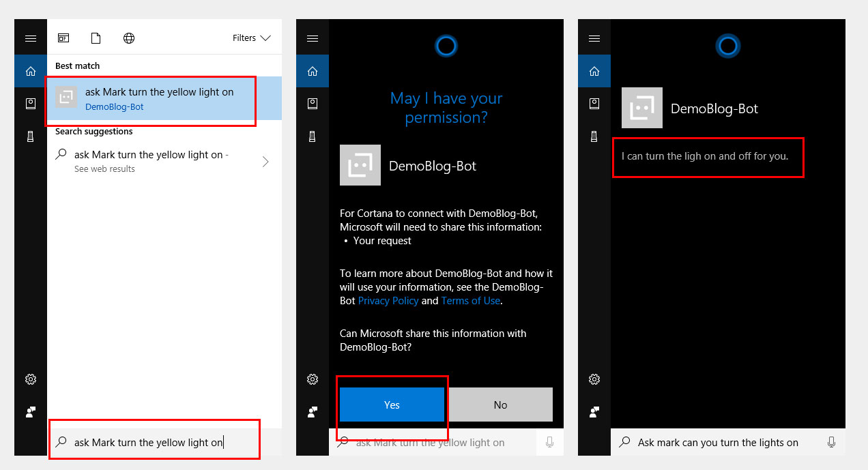The width and height of the screenshot is (868, 470).
Task: Open the Devices icon in the left search panel
Action: pos(31,136)
